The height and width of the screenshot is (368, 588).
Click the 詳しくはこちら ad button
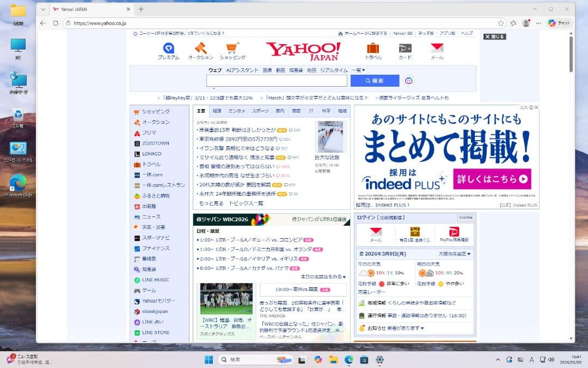[492, 179]
